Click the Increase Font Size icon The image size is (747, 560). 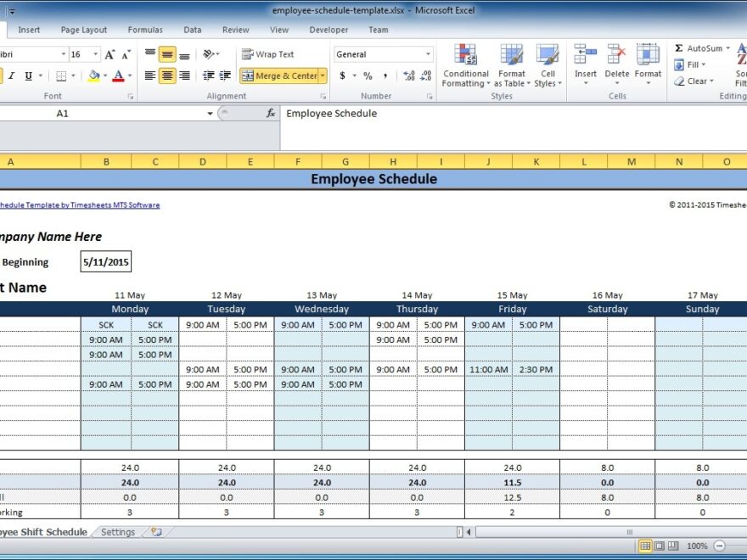(110, 54)
